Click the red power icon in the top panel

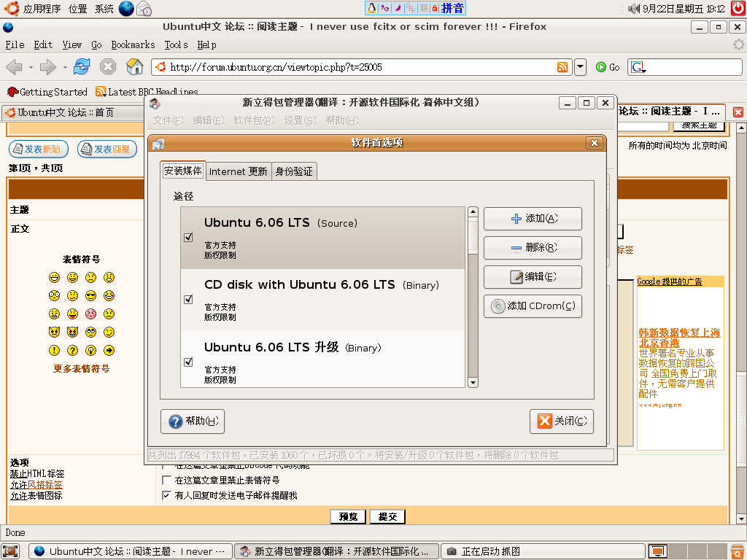pos(739,9)
